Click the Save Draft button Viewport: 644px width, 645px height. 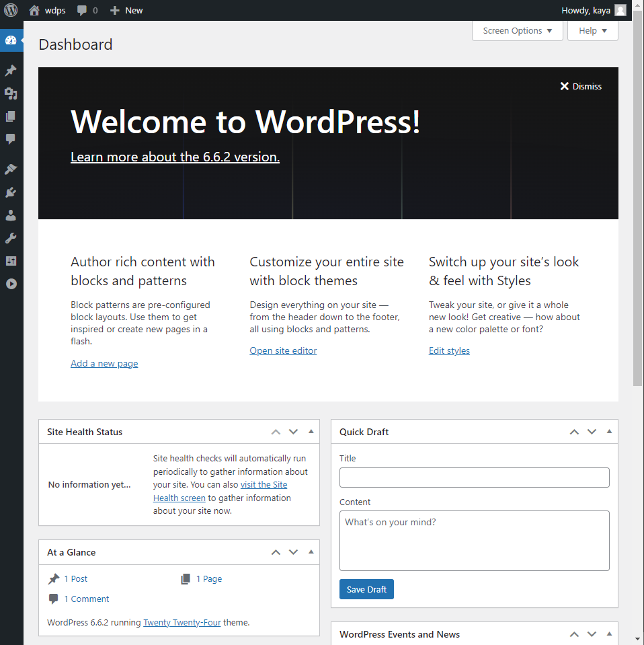coord(366,589)
